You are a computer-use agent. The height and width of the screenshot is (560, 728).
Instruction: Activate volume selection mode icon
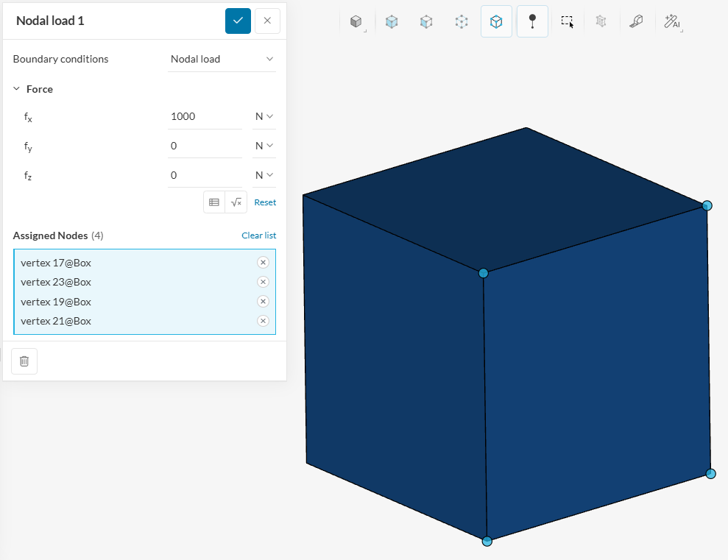[392, 22]
